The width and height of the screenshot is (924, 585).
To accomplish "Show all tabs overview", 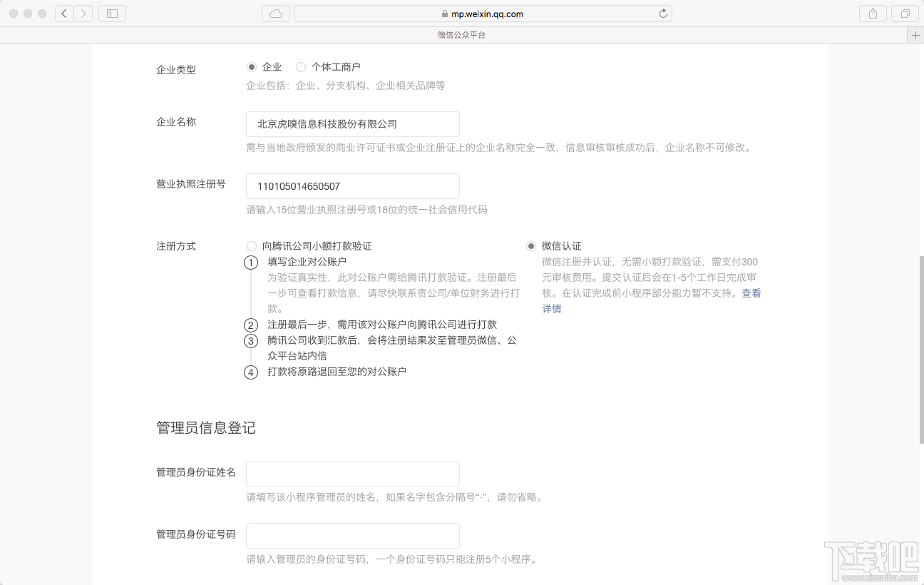I will click(904, 13).
